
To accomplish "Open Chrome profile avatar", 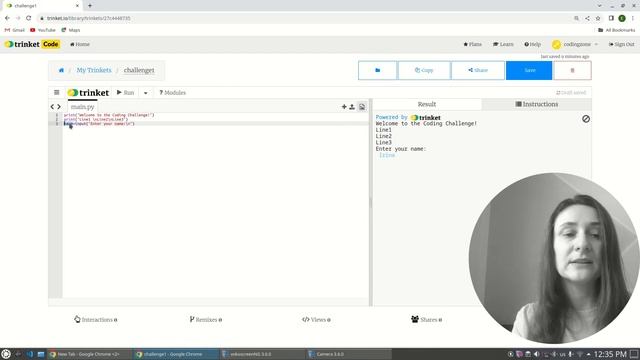I will [622, 18].
